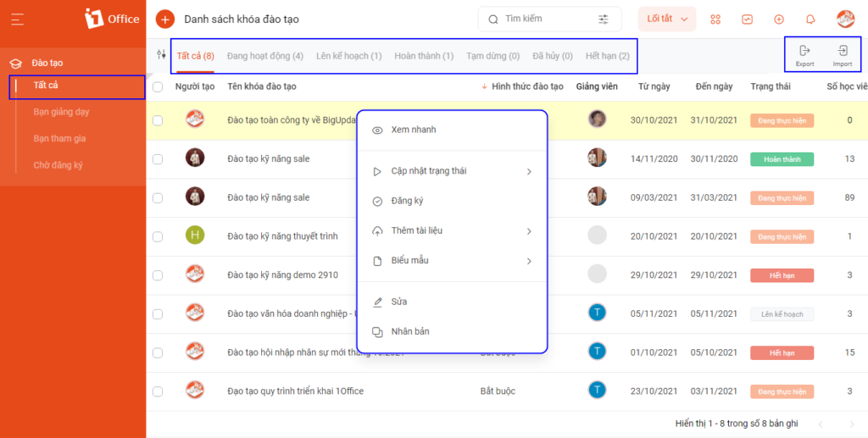Click the green Hoàn thành status badge
The height and width of the screenshot is (438, 868).
tap(782, 159)
